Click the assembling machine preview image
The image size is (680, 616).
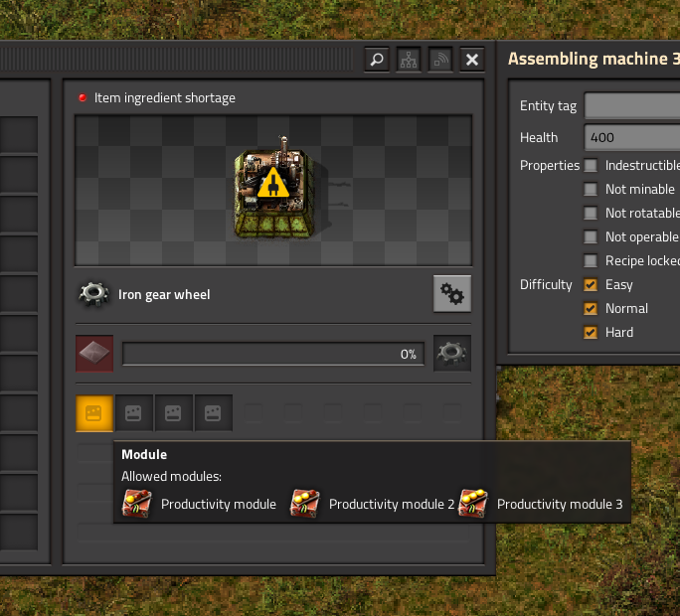pos(274,190)
